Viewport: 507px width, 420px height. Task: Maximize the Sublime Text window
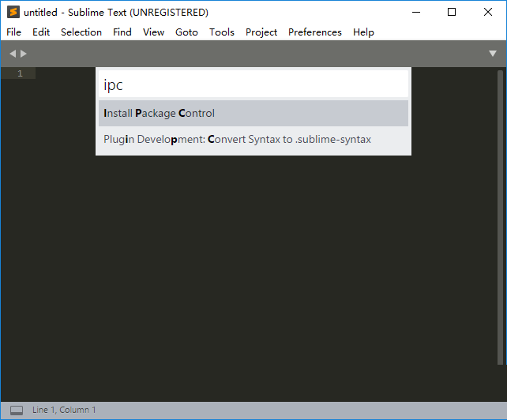point(452,13)
